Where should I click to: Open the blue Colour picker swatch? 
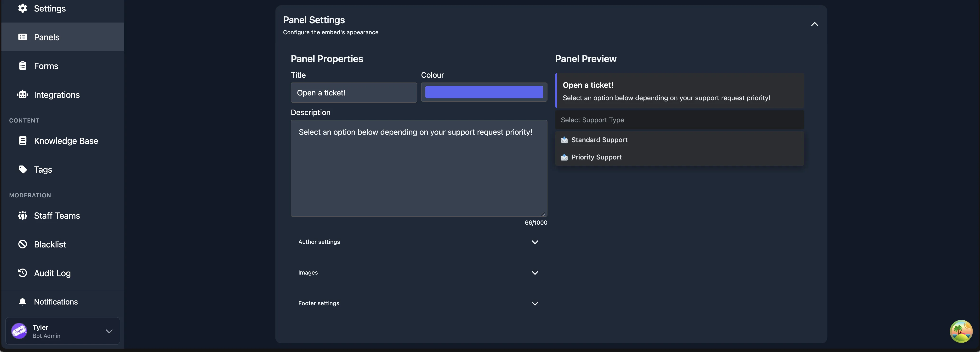pyautogui.click(x=484, y=92)
